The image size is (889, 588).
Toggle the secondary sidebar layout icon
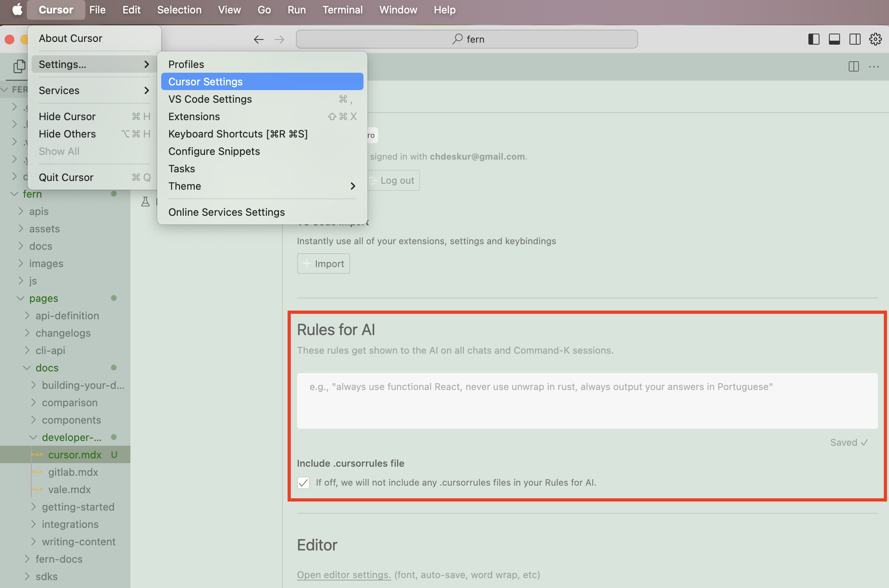click(x=855, y=39)
